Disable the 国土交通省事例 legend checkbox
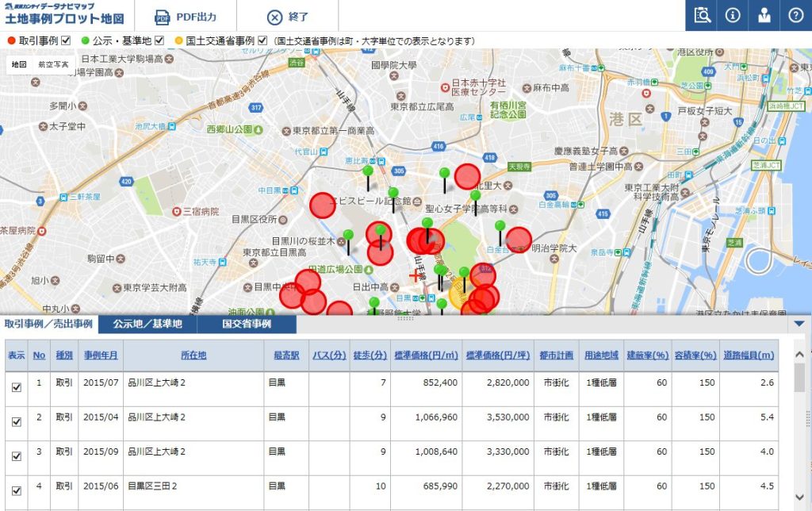Viewport: 812px width, 511px height. pos(262,40)
